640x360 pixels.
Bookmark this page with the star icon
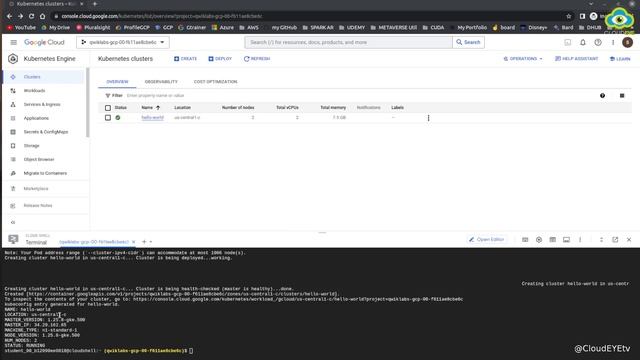pyautogui.click(x=569, y=16)
